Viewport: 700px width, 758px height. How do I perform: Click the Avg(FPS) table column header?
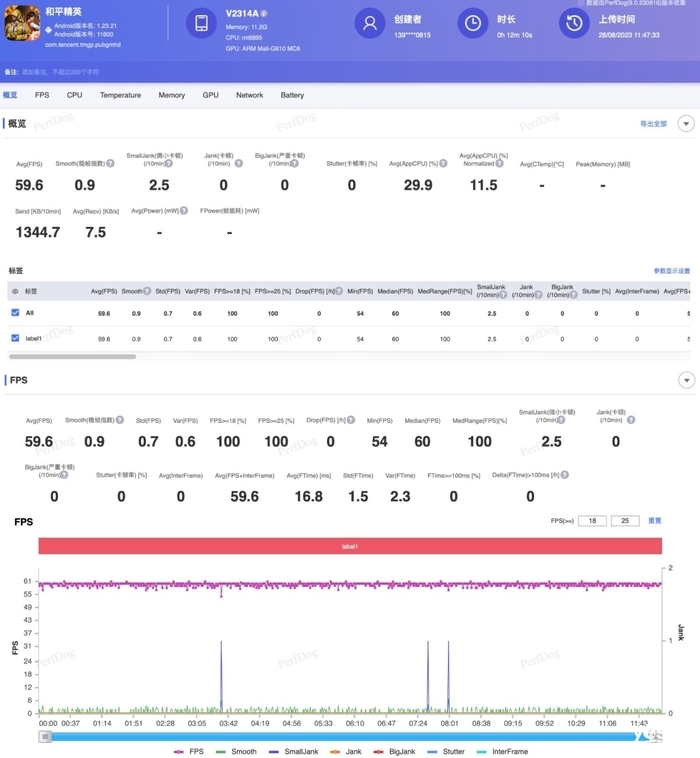pyautogui.click(x=104, y=291)
